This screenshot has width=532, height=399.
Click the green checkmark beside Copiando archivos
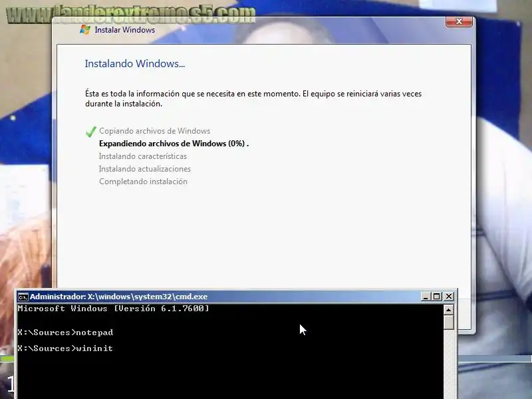(91, 131)
